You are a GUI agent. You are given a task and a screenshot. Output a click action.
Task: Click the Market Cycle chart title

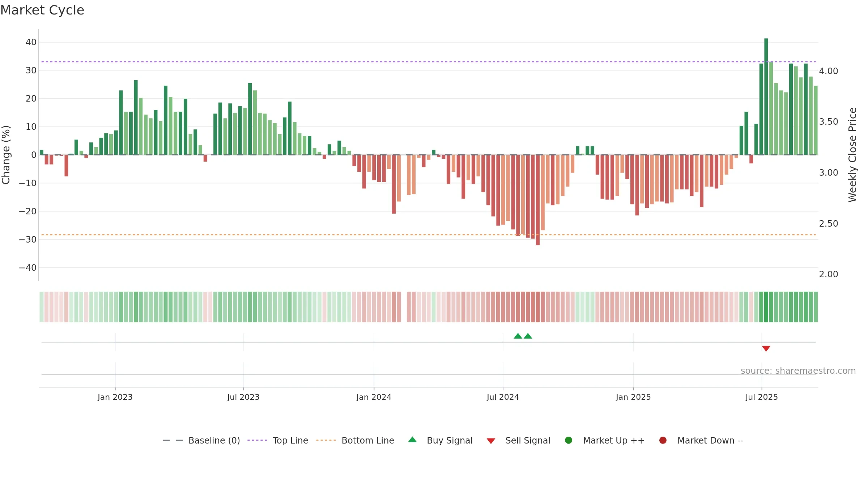pos(42,10)
